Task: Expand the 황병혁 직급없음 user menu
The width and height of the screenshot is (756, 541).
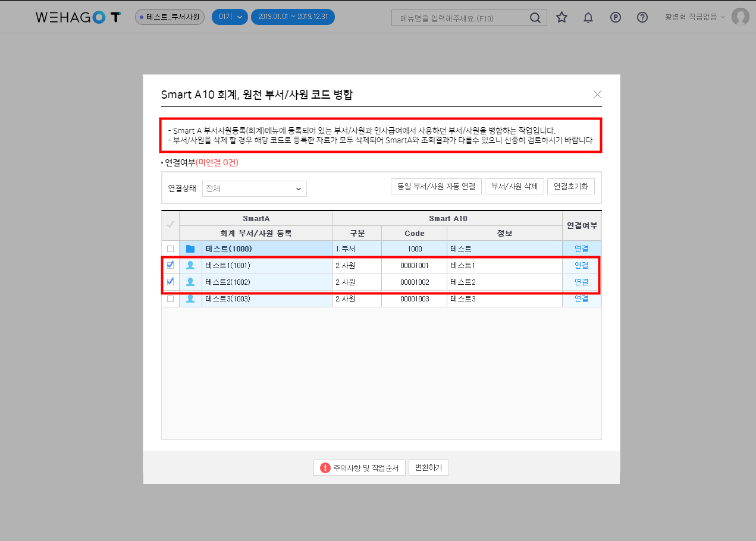Action: pos(695,17)
